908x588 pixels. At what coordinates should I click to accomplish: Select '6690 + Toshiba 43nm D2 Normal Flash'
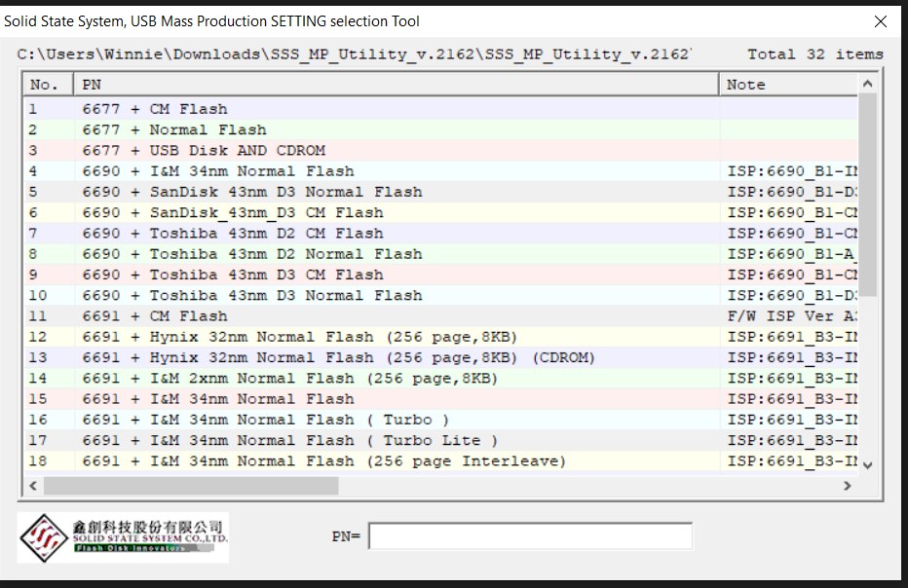(441, 254)
